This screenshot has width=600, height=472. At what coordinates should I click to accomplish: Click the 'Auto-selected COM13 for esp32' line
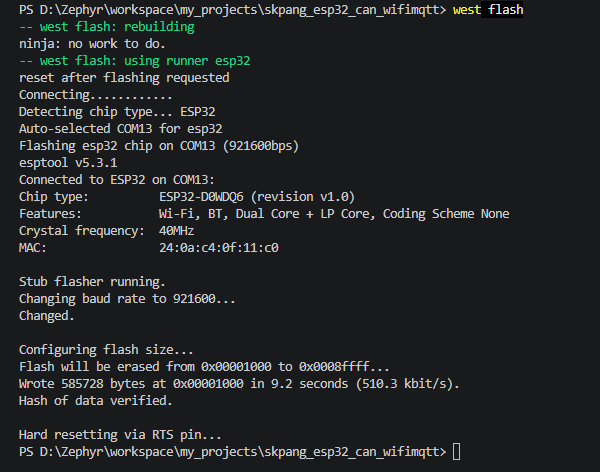tap(121, 129)
